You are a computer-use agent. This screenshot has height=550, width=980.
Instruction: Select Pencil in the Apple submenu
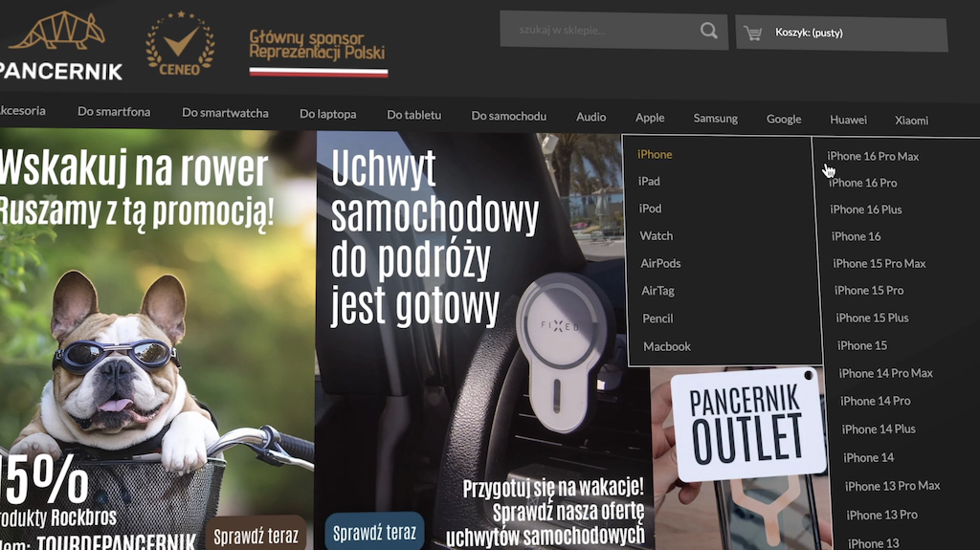coord(657,319)
